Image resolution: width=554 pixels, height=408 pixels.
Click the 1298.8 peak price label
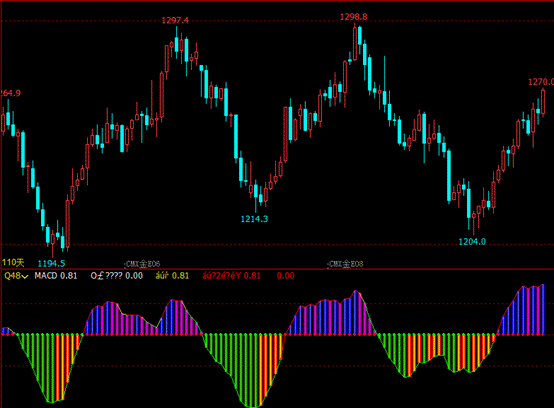pos(354,17)
